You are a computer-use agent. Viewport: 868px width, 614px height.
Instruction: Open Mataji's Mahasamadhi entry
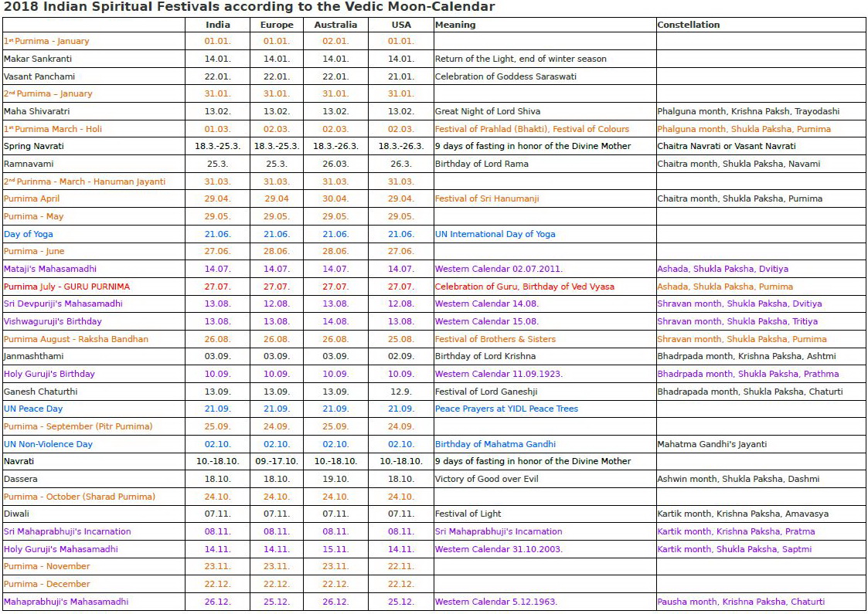point(50,269)
